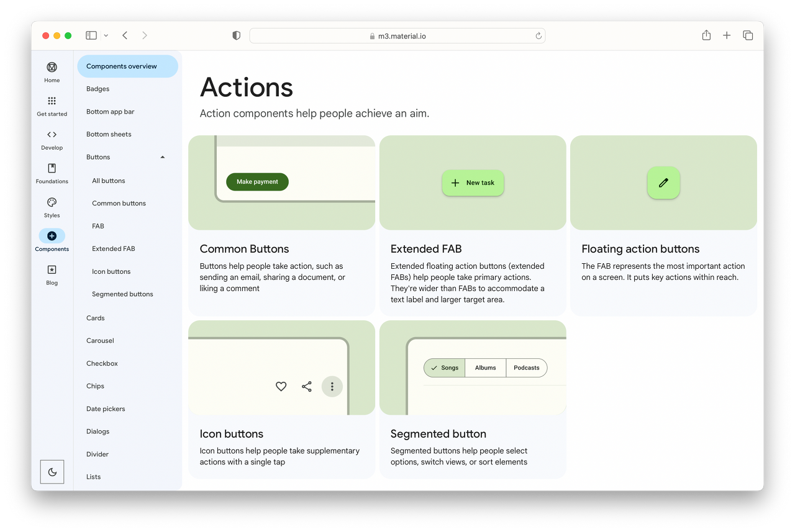Open the Blog star icon
This screenshot has height=532, width=795.
click(52, 269)
